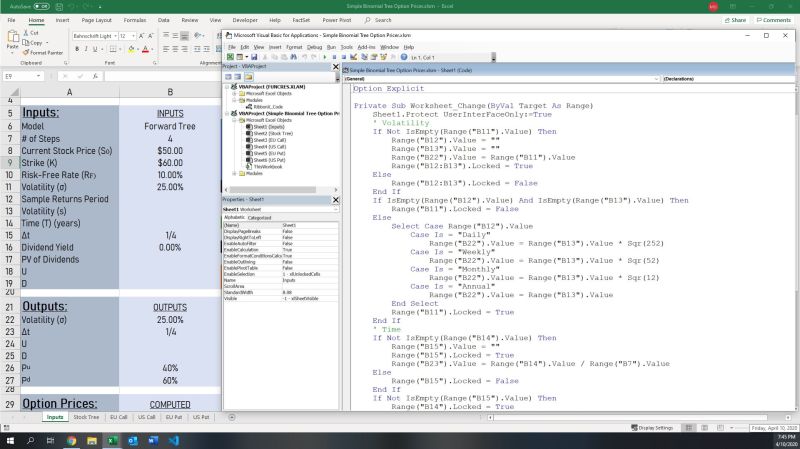Run the macro with the green play icon
The height and width of the screenshot is (449, 800).
(x=324, y=57)
